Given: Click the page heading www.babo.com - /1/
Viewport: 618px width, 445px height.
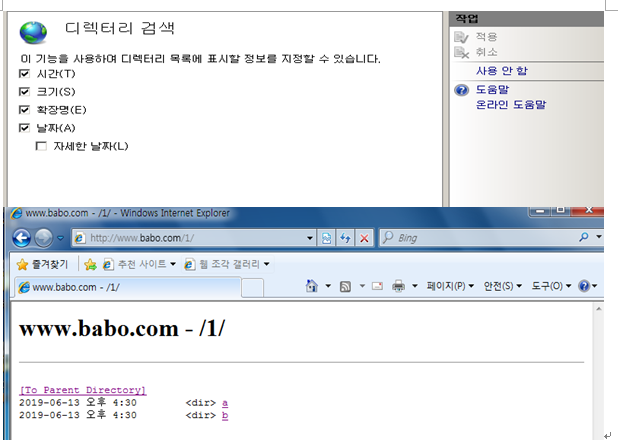Looking at the screenshot, I should (122, 328).
